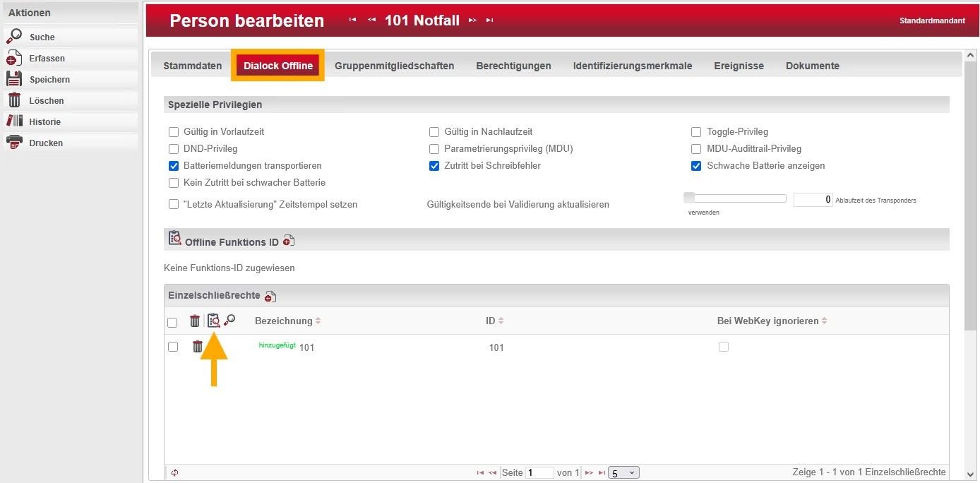Click the Drucken printer icon
The height and width of the screenshot is (483, 980).
14,143
